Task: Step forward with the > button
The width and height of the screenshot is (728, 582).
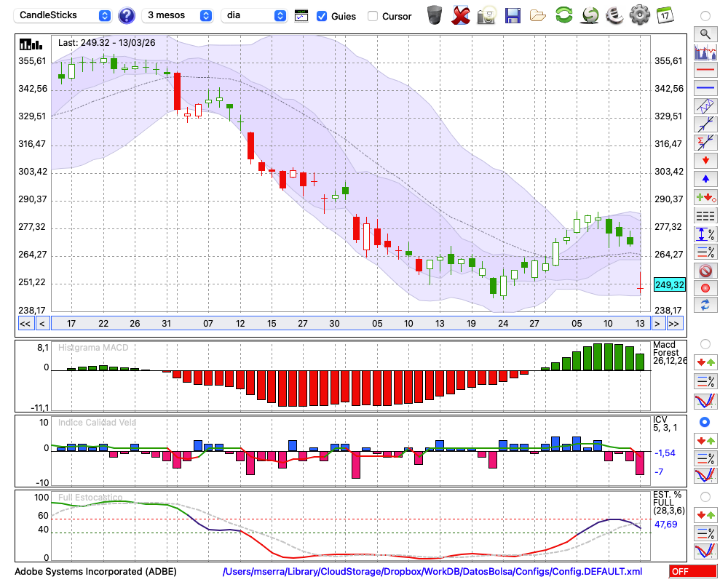Action: [657, 324]
